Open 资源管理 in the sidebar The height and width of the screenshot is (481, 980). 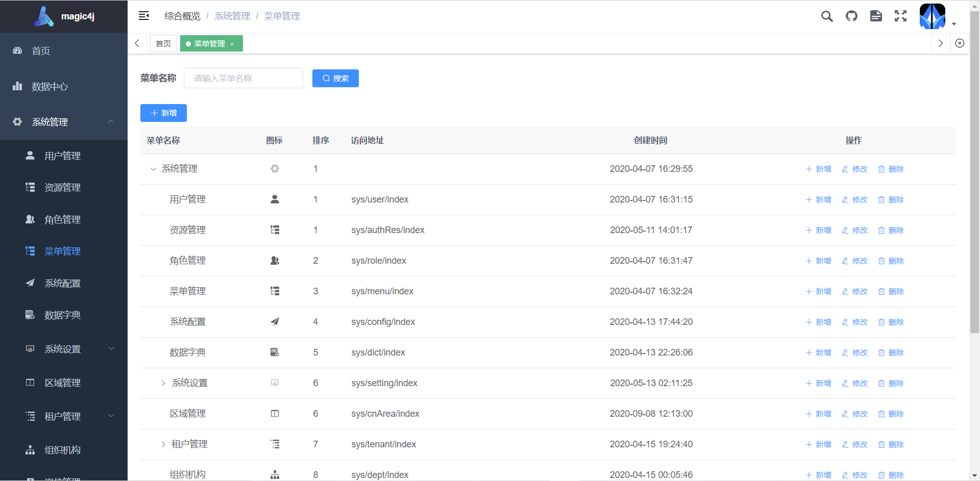click(x=64, y=187)
